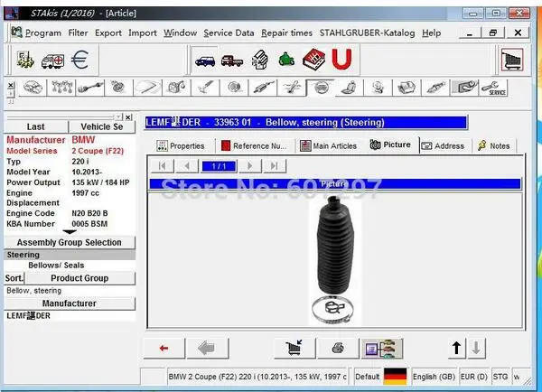Select the fuel canister assembly group icon
Image resolution: width=542 pixels, height=392 pixels.
coord(176,88)
